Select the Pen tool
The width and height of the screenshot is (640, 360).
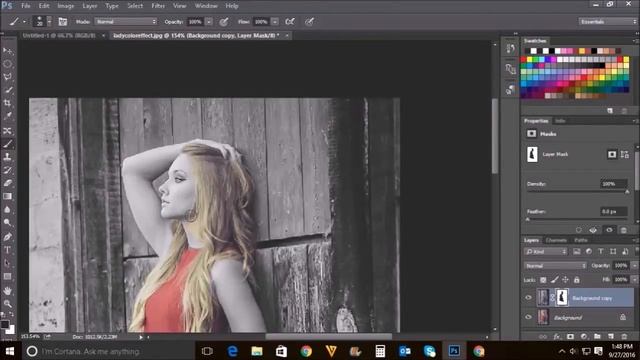click(x=7, y=237)
